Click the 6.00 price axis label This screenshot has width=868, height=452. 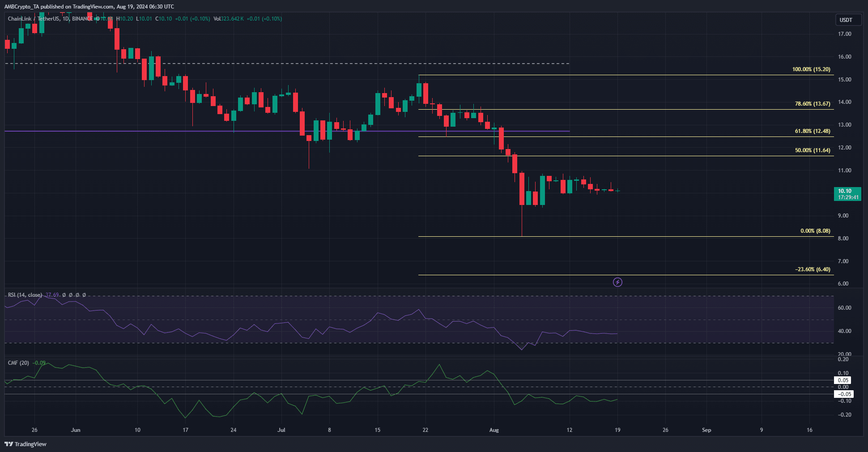pos(843,284)
